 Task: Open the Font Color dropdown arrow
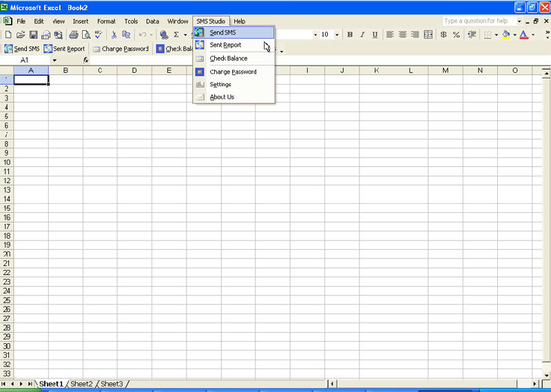532,34
